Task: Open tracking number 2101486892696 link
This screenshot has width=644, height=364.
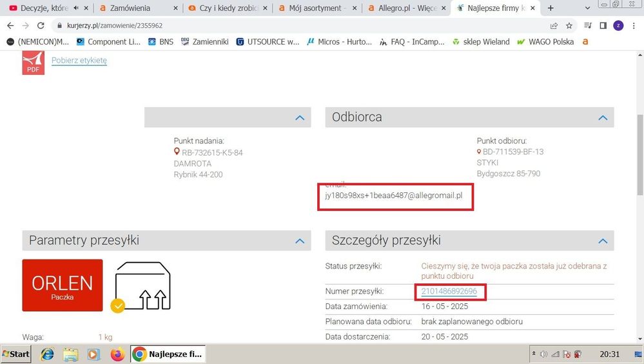Action: click(449, 291)
